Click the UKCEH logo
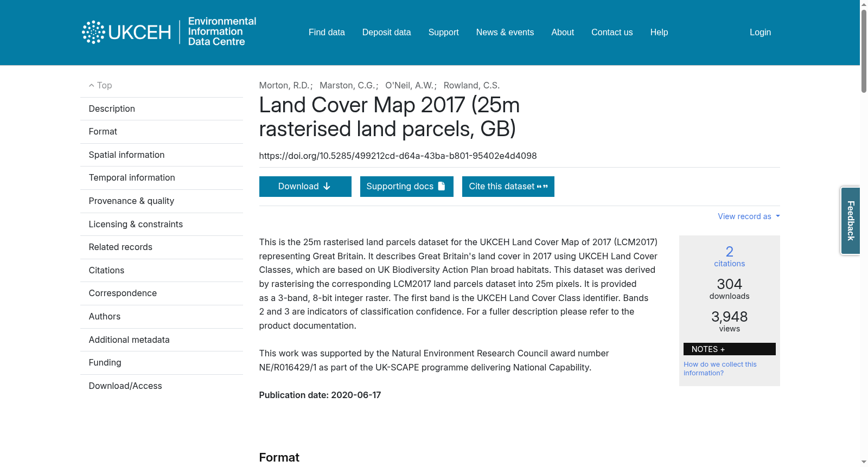This screenshot has height=467, width=868. coord(126,32)
